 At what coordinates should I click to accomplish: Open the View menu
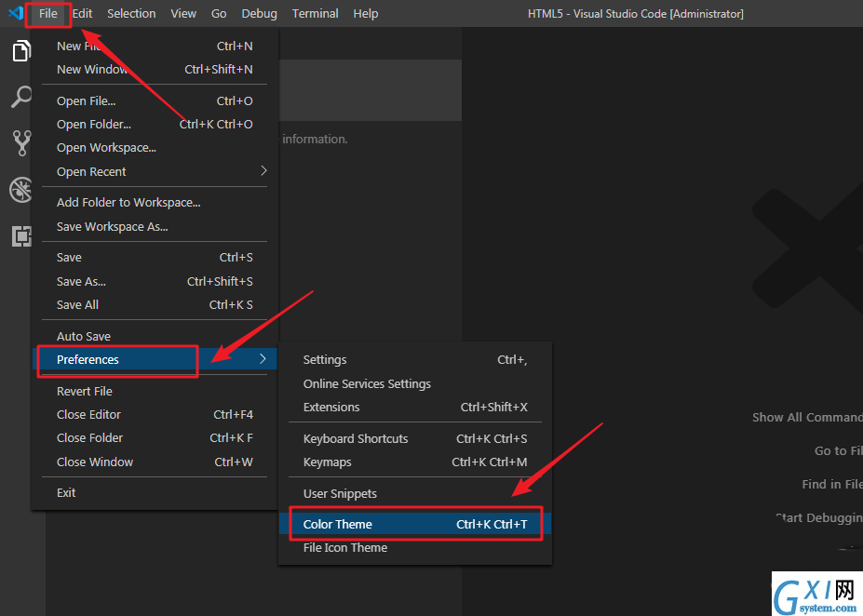(x=183, y=14)
